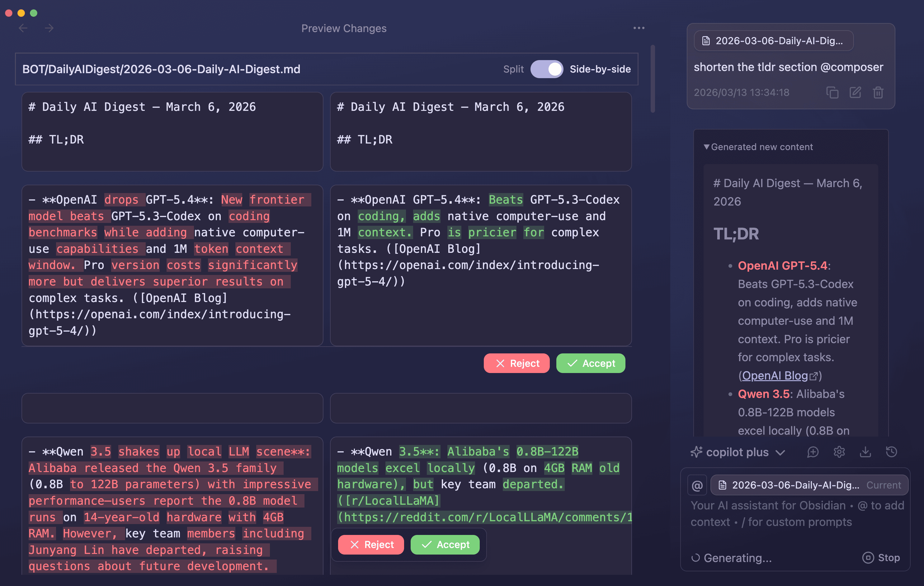Image resolution: width=924 pixels, height=586 pixels.
Task: Accept the GPT-5.4 TL;DR change
Action: point(591,363)
